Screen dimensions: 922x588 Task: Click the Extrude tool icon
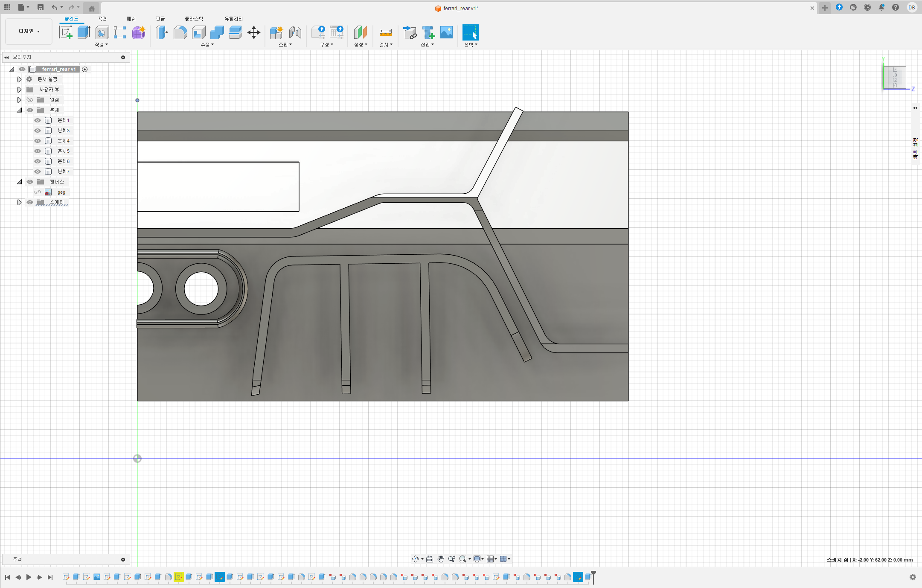pyautogui.click(x=84, y=32)
